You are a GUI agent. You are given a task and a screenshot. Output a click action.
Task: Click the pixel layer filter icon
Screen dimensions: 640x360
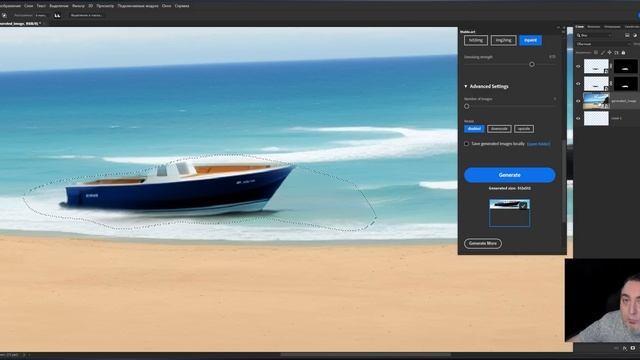click(x=627, y=36)
